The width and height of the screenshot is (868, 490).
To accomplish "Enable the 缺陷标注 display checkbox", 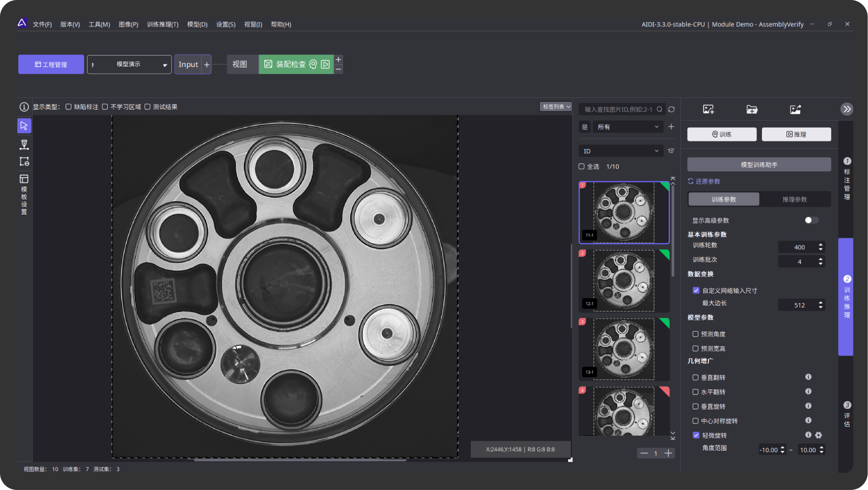I will (x=68, y=107).
